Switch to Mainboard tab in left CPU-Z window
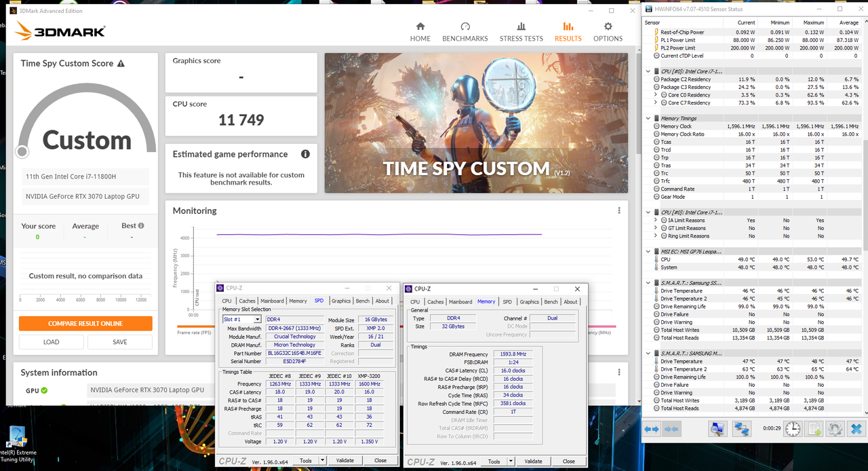Screen dimensions: 868x471 tap(272, 301)
